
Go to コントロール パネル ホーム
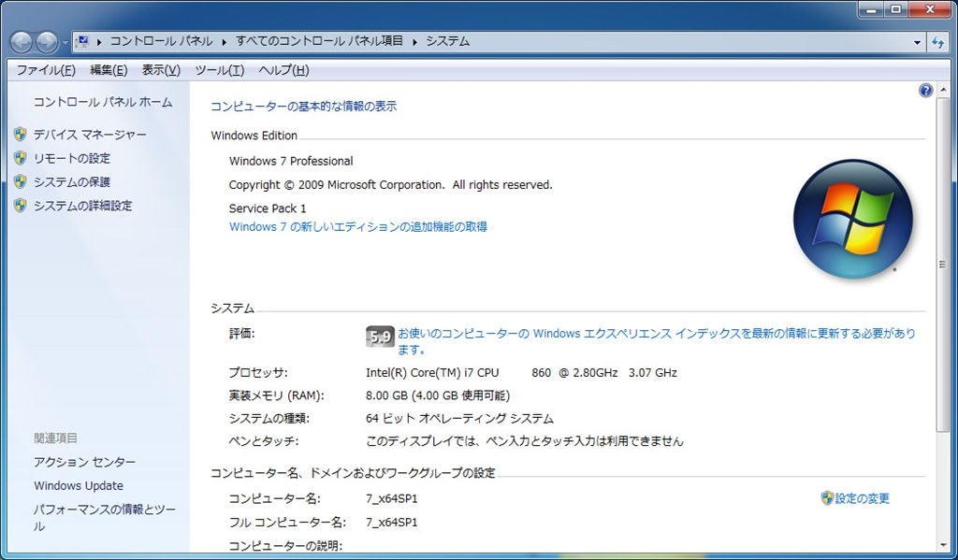pyautogui.click(x=103, y=102)
